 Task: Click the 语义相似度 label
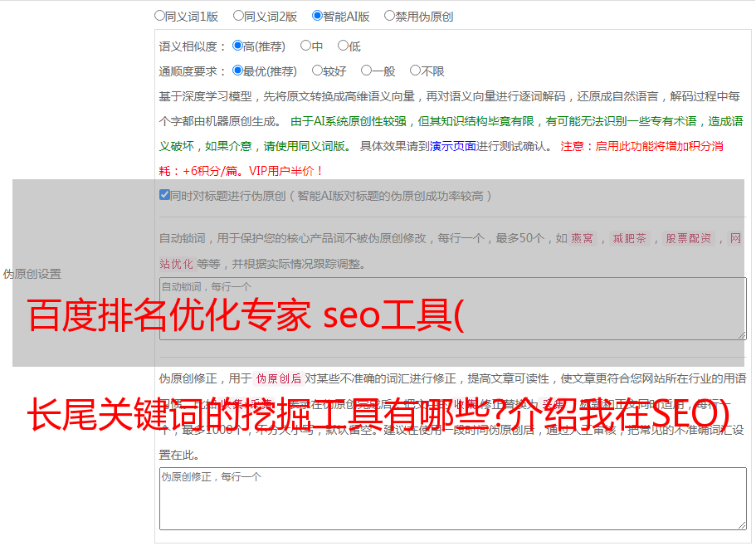(x=192, y=46)
